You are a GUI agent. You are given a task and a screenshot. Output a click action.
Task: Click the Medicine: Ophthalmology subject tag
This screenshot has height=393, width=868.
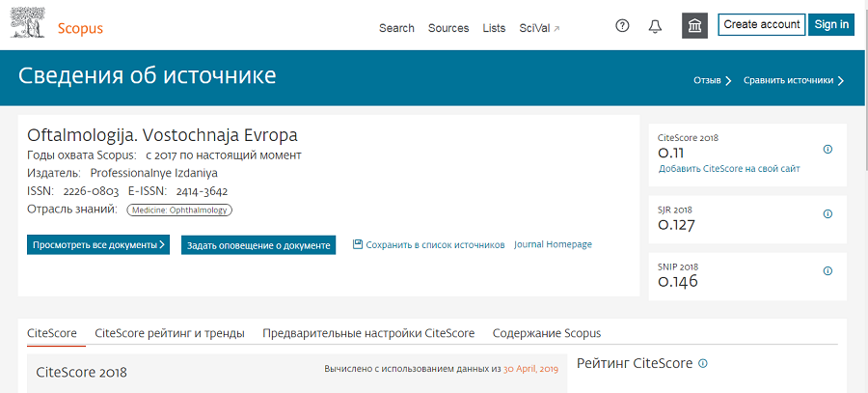tap(180, 211)
